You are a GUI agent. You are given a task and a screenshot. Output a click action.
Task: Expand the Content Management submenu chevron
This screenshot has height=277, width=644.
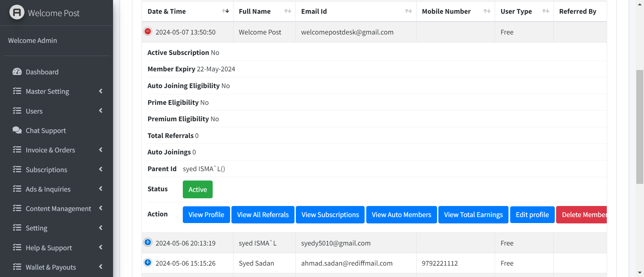click(x=101, y=208)
